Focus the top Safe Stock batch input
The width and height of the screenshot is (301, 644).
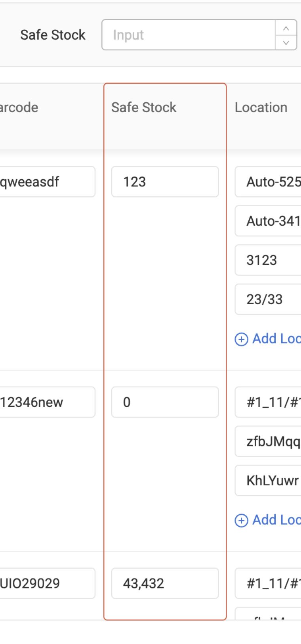tap(189, 35)
